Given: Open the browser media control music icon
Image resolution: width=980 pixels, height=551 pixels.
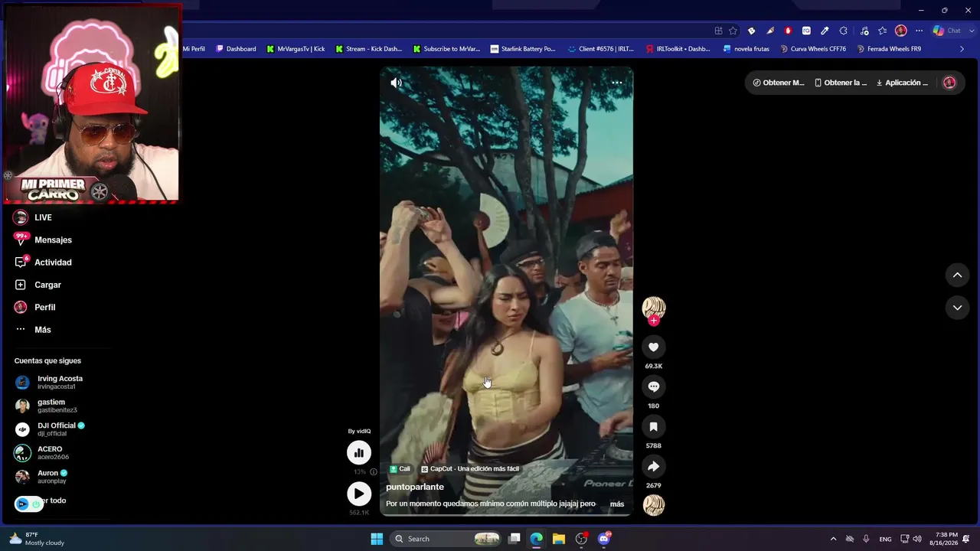Looking at the screenshot, I should [864, 31].
